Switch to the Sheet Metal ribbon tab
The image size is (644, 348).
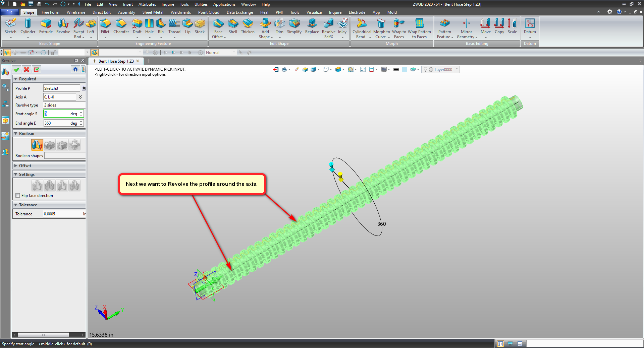153,12
